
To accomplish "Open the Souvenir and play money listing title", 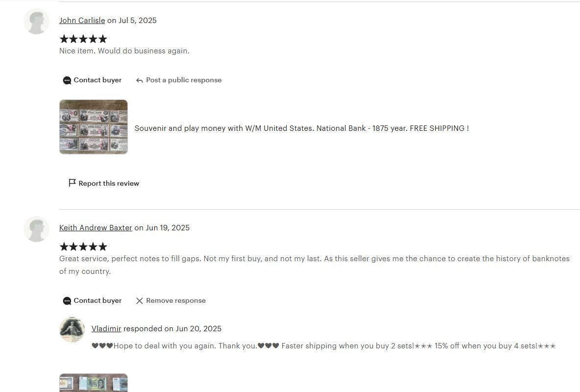I will pyautogui.click(x=301, y=128).
